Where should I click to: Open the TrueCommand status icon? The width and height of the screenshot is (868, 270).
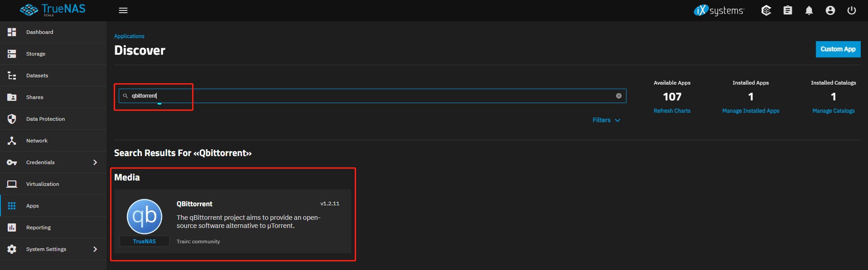pos(766,10)
